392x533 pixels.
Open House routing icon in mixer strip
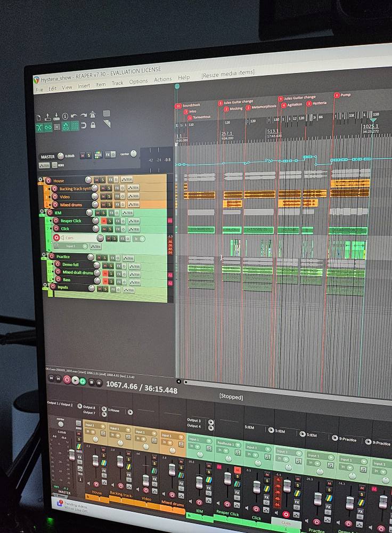point(104,463)
